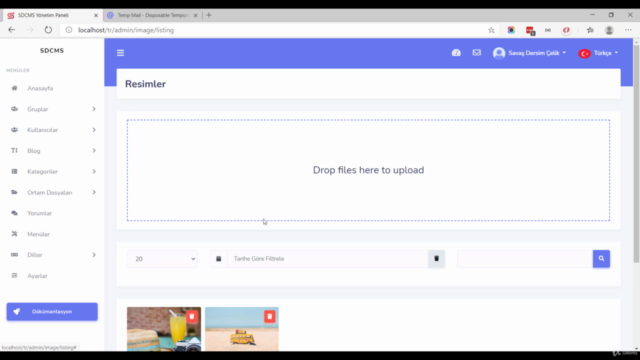640x360 pixels.
Task: Click the browser address bar URL
Action: pos(126,30)
